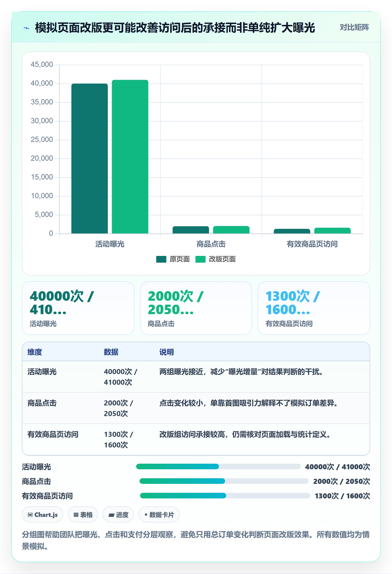
Task: Select the 数据卡片 chip
Action: click(159, 515)
